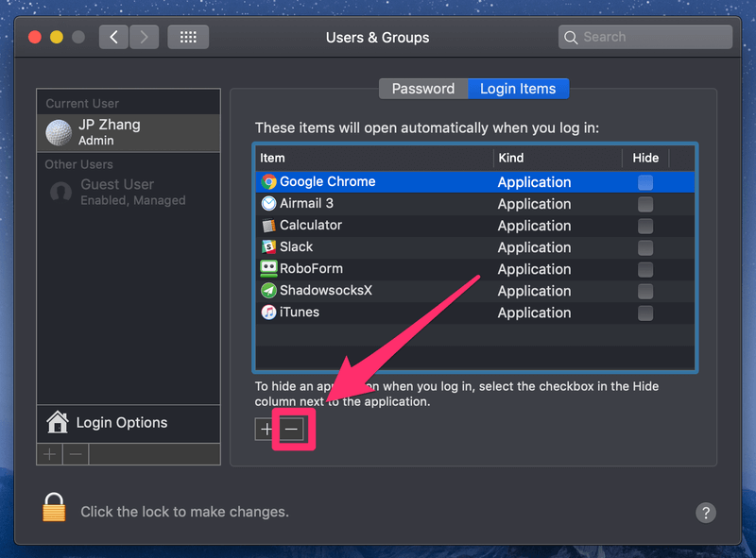Click the Application kind cell for Calculator
Screen dimensions: 756x558
click(x=534, y=226)
